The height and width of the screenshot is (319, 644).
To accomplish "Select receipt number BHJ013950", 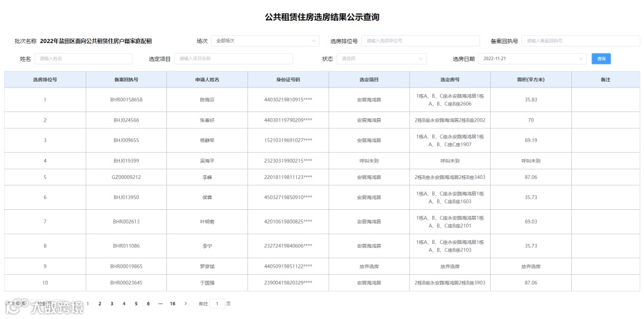I will coord(126,197).
